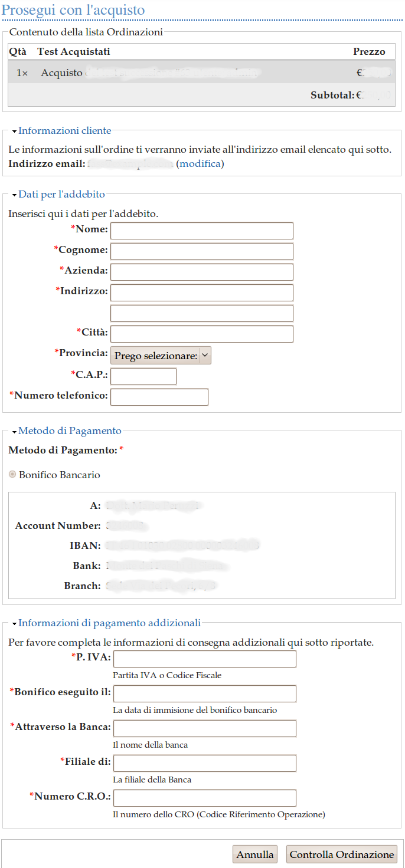Click into the Azienda field
This screenshot has width=405, height=868.
(x=202, y=272)
